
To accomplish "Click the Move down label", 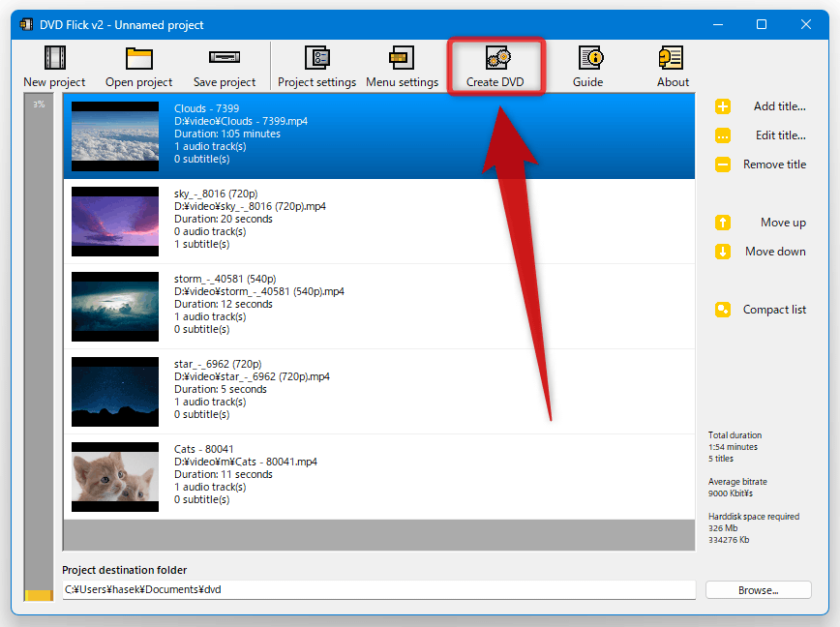I will click(x=775, y=252).
